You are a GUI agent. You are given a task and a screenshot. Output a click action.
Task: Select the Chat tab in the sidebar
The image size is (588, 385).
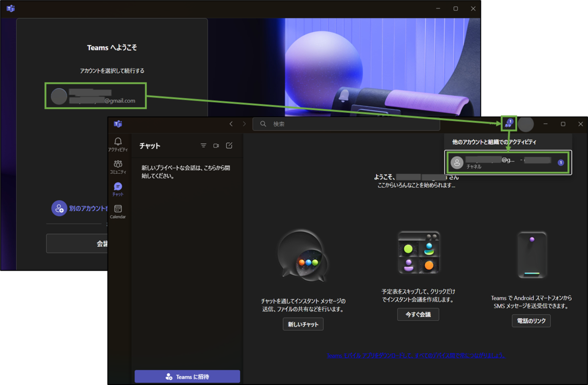click(x=118, y=189)
